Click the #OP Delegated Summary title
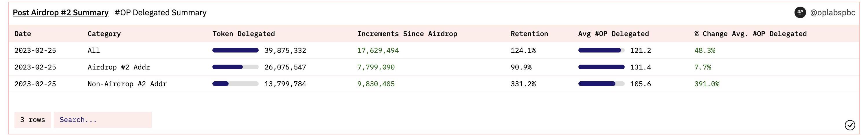Image resolution: width=868 pixels, height=135 pixels. (x=160, y=12)
